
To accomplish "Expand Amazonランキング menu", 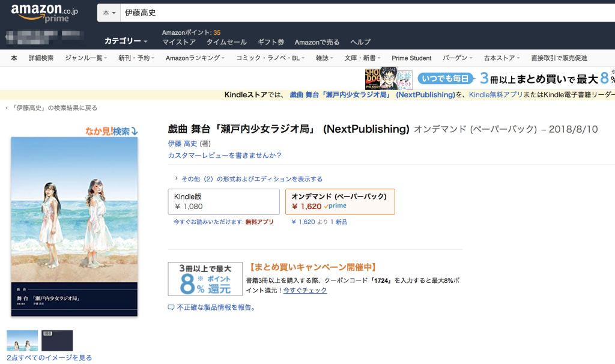I will 195,58.
